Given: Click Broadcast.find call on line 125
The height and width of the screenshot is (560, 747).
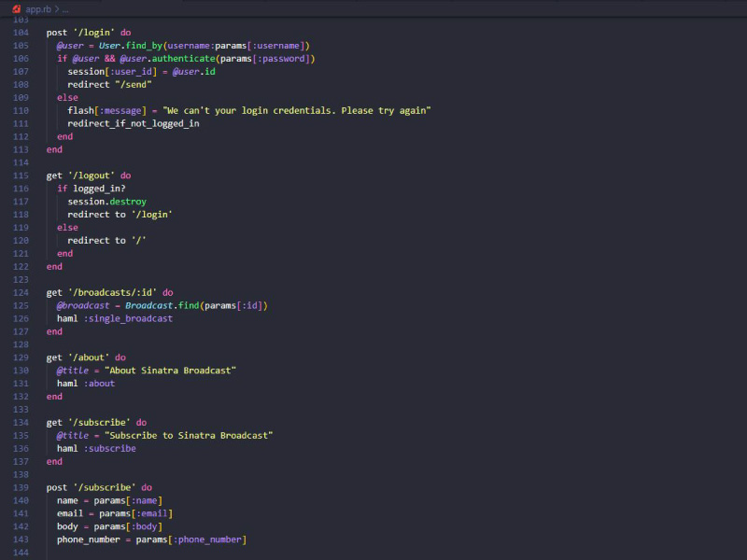Looking at the screenshot, I should click(162, 306).
